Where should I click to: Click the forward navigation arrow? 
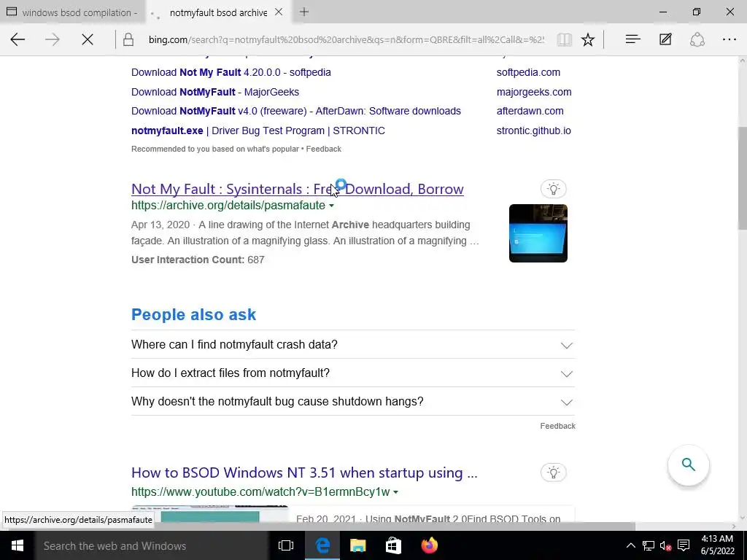pyautogui.click(x=53, y=39)
